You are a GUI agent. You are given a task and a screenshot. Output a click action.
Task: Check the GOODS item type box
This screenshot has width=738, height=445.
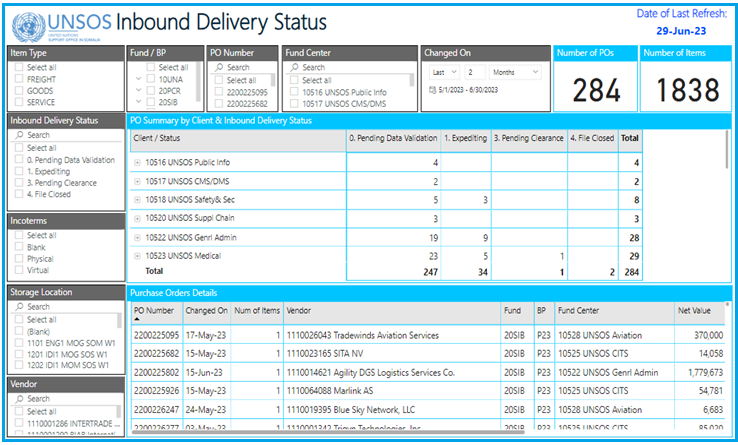pos(19,90)
